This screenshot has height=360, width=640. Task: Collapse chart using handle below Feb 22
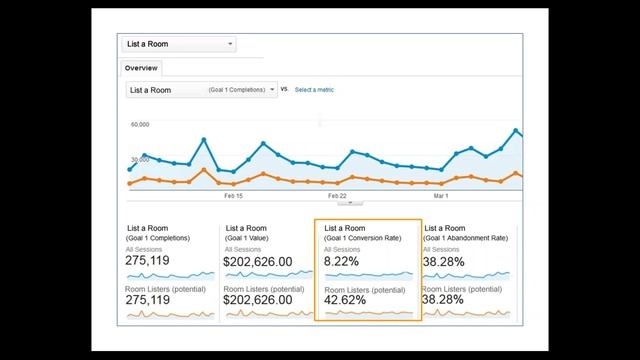click(x=350, y=203)
